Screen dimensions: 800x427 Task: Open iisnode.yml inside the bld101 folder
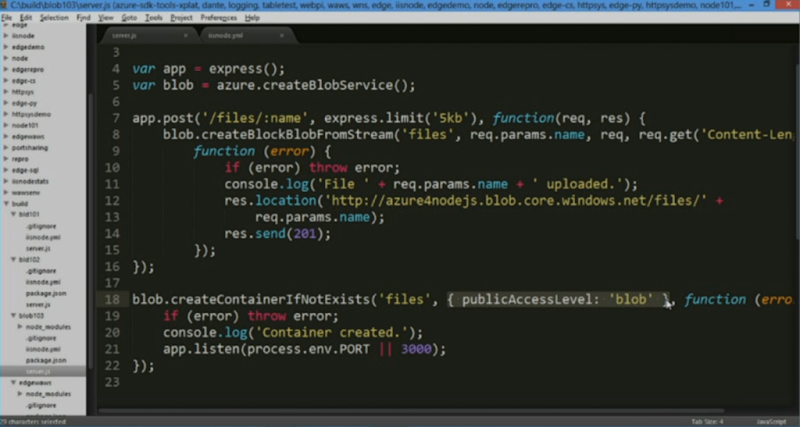pyautogui.click(x=43, y=237)
